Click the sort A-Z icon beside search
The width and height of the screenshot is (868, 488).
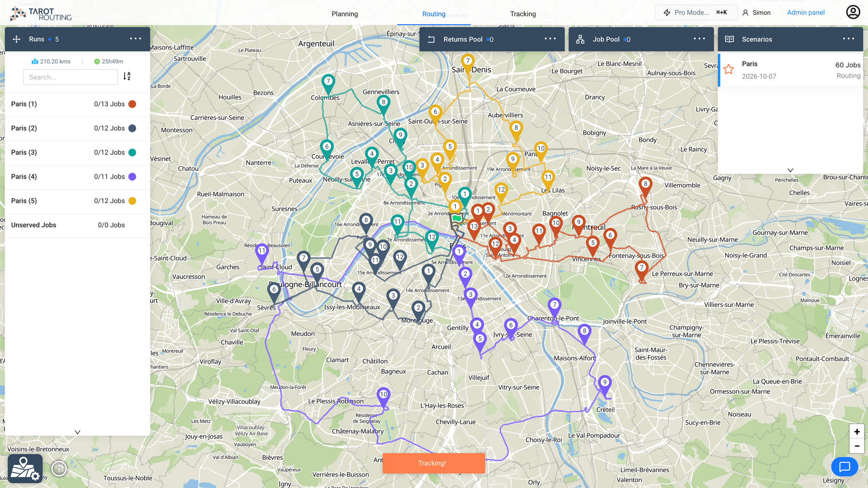pos(127,76)
